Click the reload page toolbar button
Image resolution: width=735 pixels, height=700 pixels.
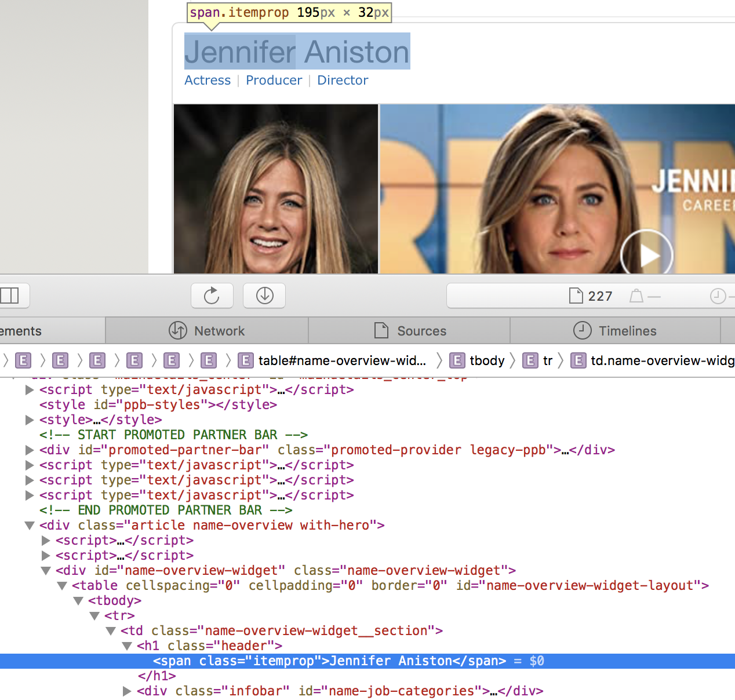pyautogui.click(x=212, y=296)
